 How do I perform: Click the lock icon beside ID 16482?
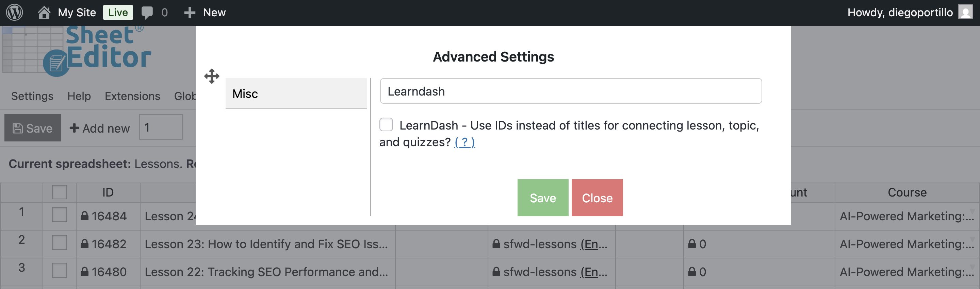[84, 244]
